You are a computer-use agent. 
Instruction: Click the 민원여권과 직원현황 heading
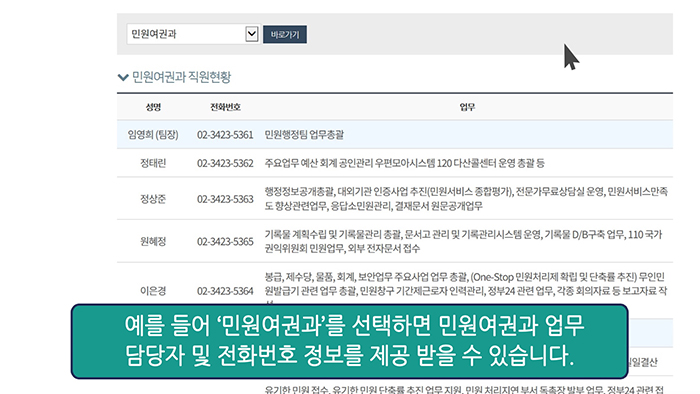pyautogui.click(x=181, y=77)
